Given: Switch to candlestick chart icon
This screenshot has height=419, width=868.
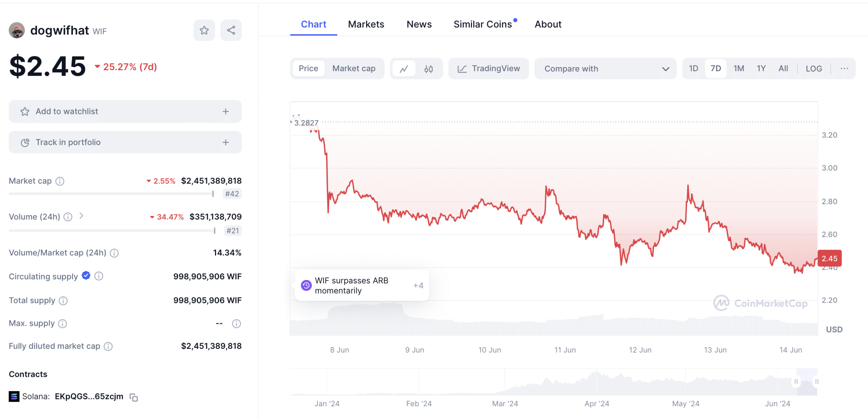Looking at the screenshot, I should coord(429,69).
